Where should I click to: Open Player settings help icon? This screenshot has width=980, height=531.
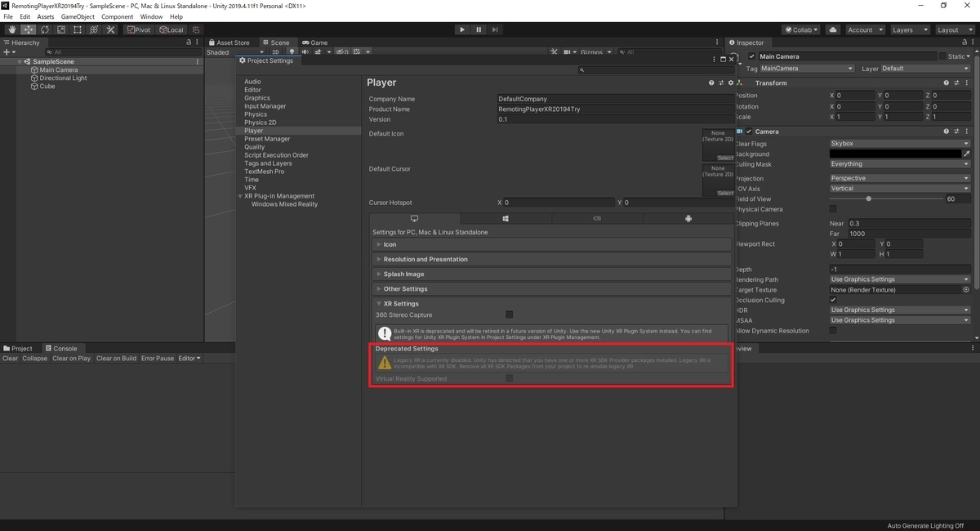(x=711, y=83)
